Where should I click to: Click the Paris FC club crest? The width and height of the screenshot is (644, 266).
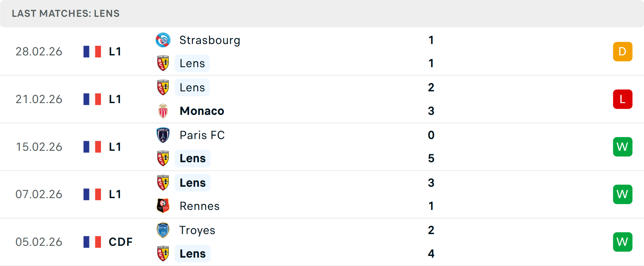click(x=163, y=135)
